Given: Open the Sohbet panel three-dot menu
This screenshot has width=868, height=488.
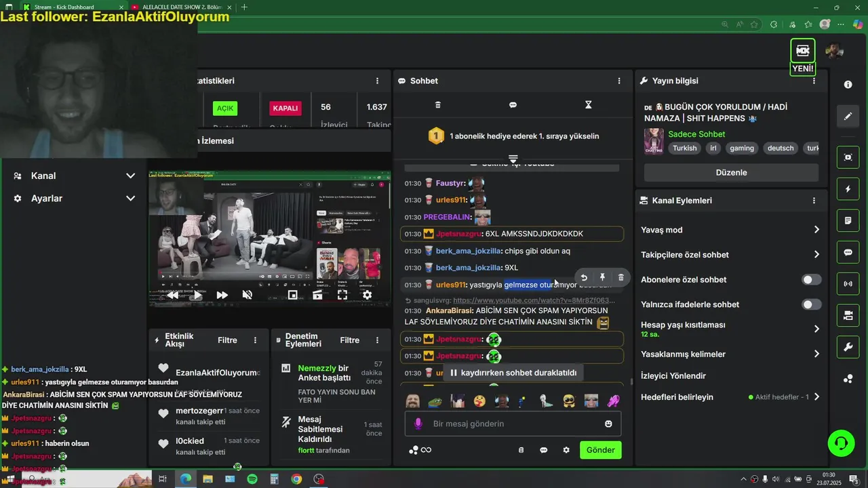Looking at the screenshot, I should [618, 81].
